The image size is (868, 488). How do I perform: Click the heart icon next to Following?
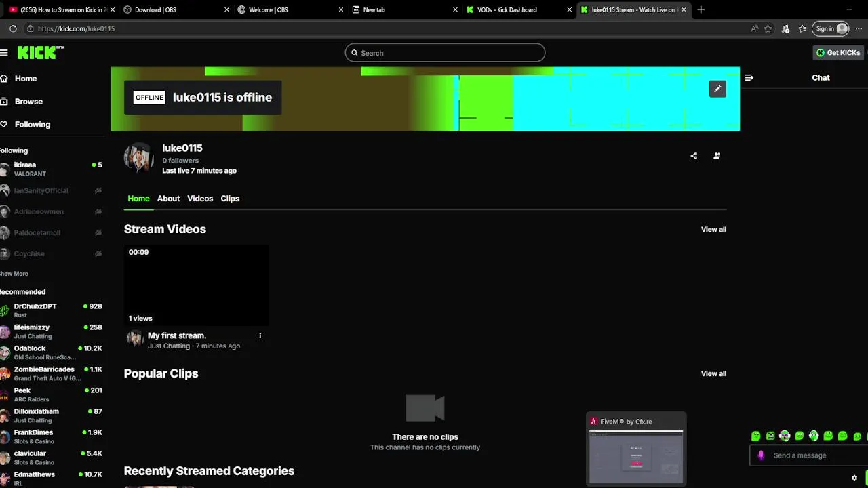click(4, 125)
